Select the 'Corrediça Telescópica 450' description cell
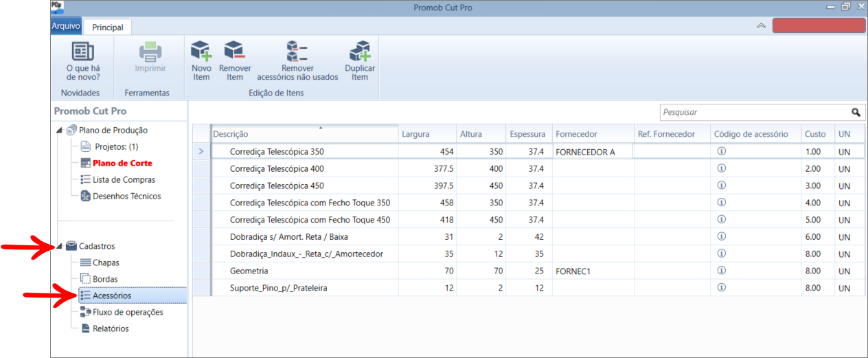The width and height of the screenshot is (868, 358). coord(304,186)
